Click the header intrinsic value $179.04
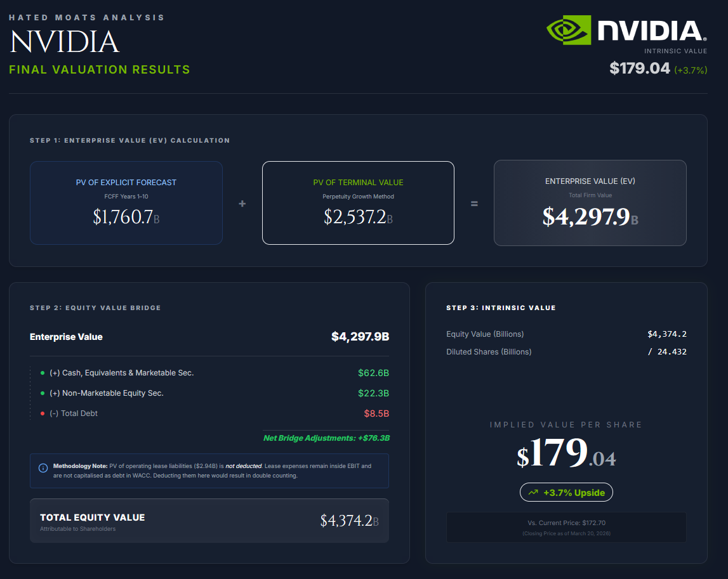 (x=639, y=68)
